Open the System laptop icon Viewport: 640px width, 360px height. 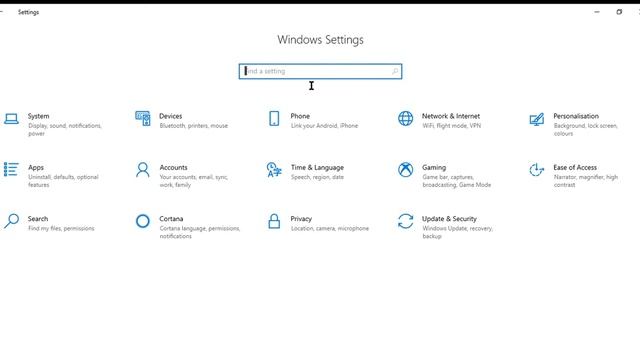11,119
